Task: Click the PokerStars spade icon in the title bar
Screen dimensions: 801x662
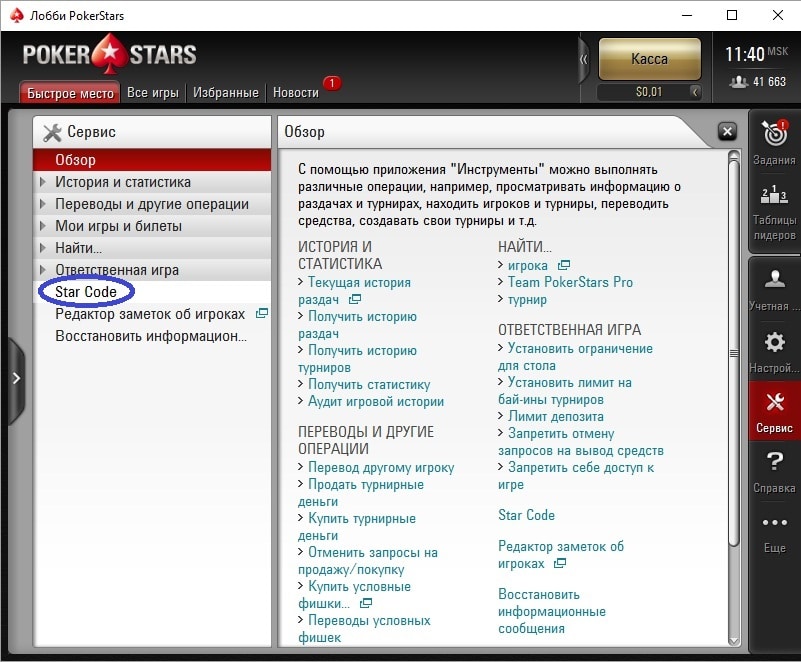Action: [16, 15]
